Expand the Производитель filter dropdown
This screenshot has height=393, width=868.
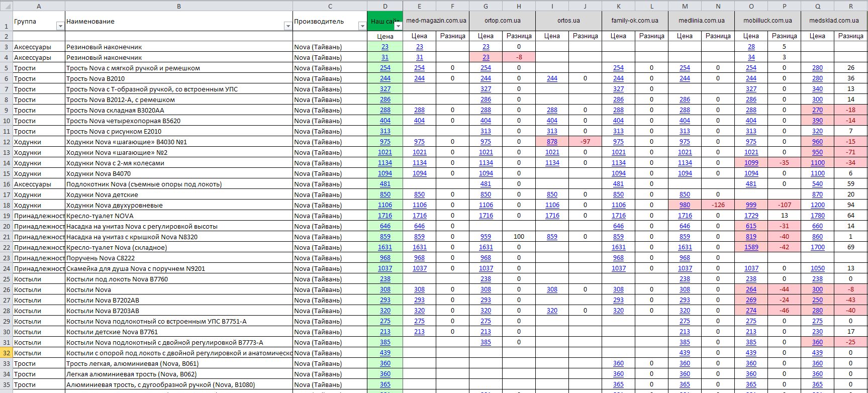tap(362, 26)
